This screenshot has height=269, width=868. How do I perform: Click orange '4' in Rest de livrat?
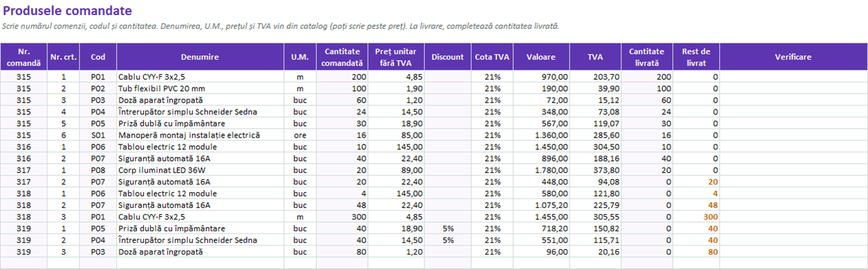click(x=696, y=193)
